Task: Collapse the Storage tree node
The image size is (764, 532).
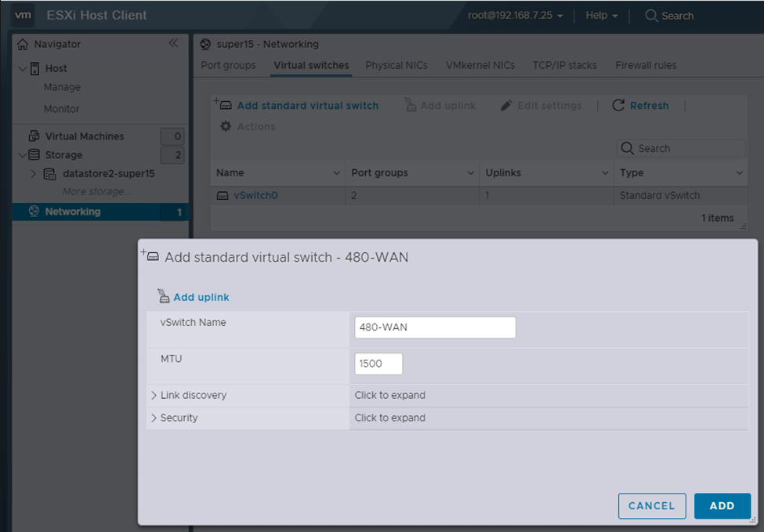Action: pos(22,155)
